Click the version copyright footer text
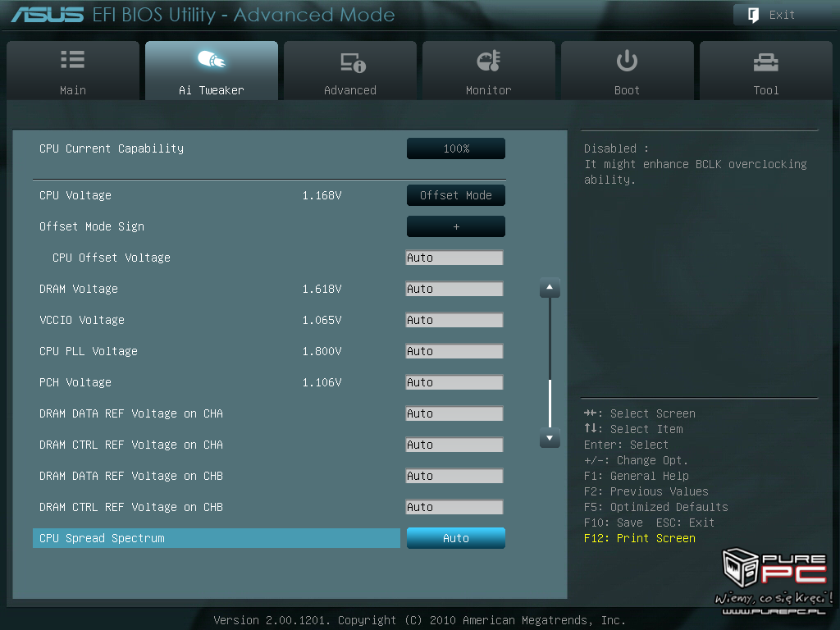The width and height of the screenshot is (840, 630). pyautogui.click(x=419, y=620)
